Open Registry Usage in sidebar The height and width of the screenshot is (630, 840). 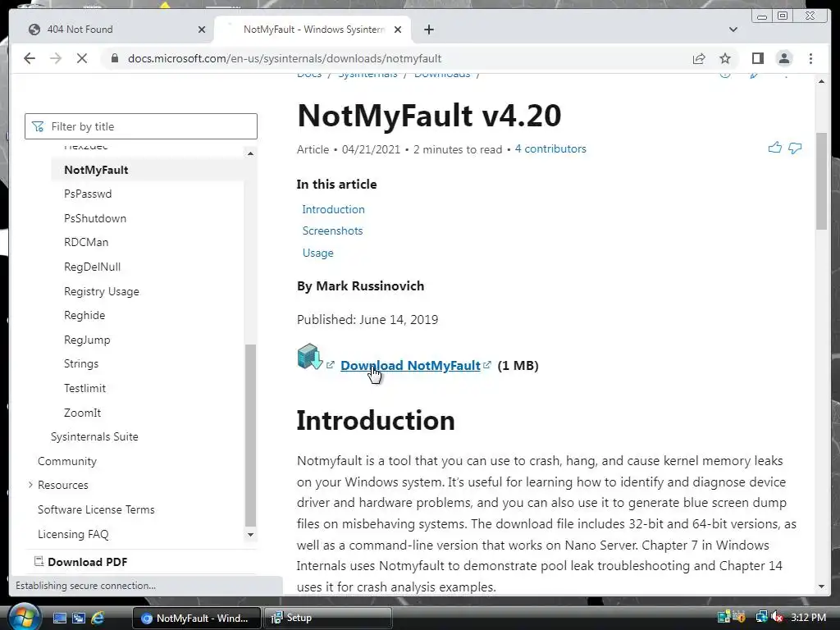pos(101,291)
